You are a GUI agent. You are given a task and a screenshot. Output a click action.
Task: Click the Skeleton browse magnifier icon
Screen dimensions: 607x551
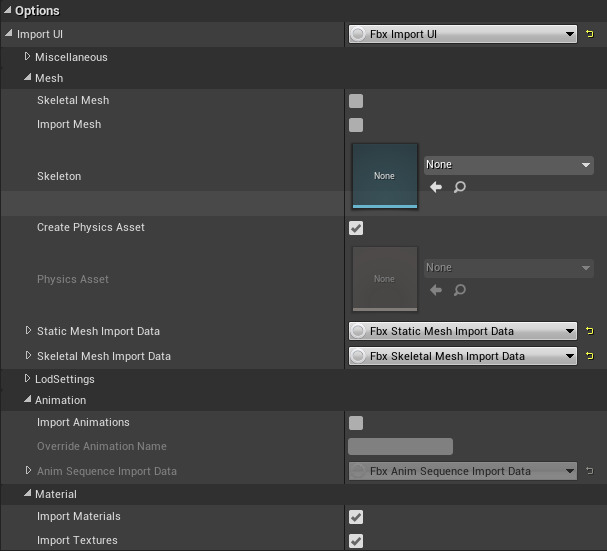click(459, 187)
